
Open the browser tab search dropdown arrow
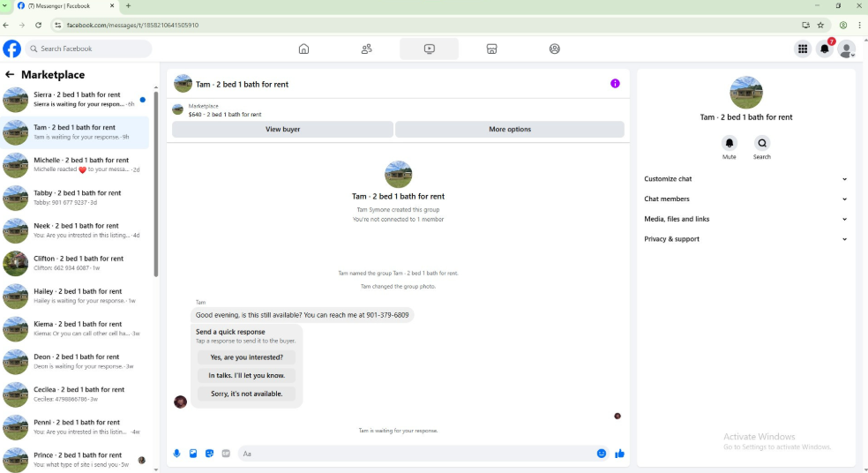(x=4, y=5)
